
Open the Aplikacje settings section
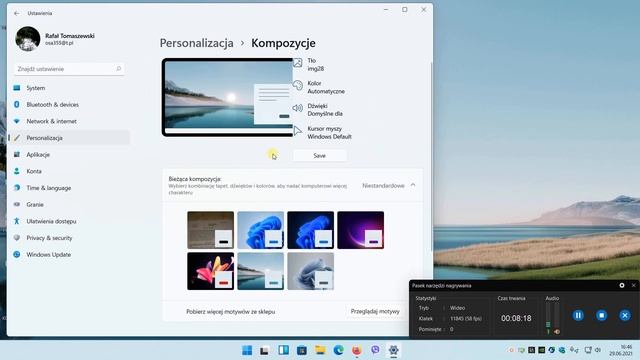[69, 155]
